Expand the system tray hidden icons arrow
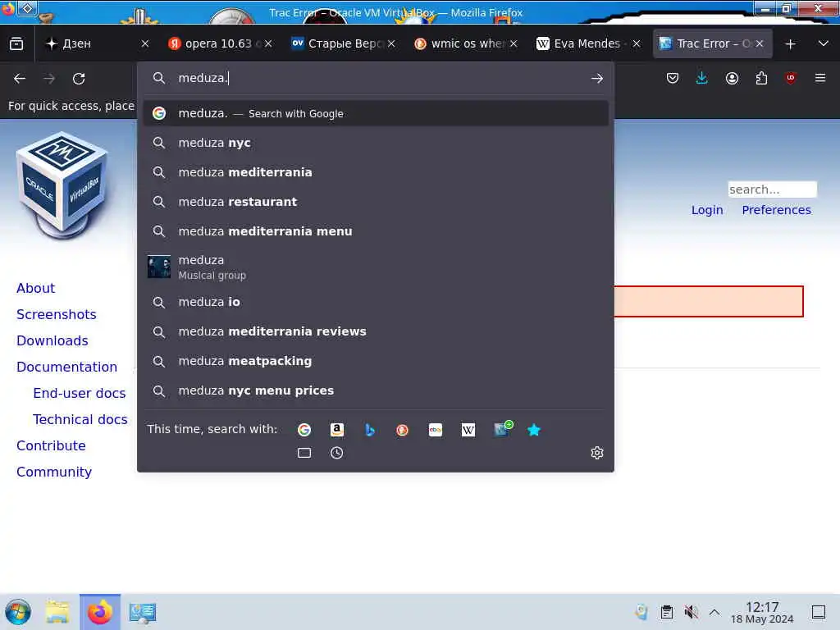840x630 pixels. point(714,612)
